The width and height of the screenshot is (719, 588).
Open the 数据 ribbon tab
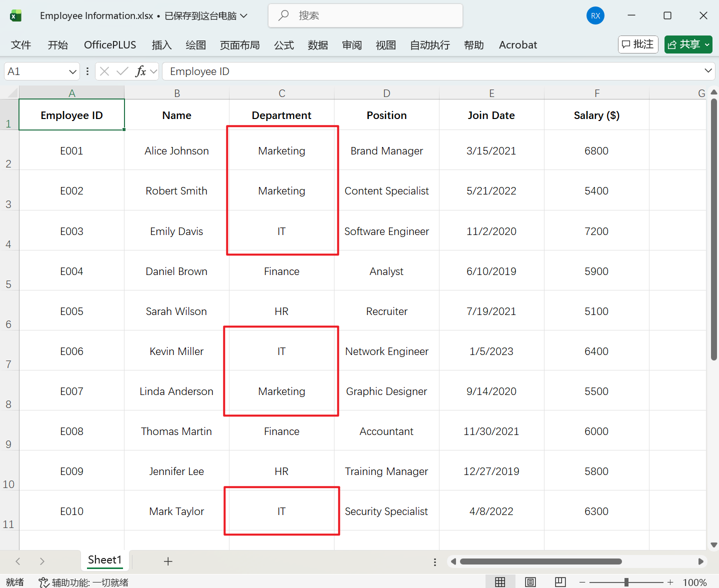[x=317, y=45]
